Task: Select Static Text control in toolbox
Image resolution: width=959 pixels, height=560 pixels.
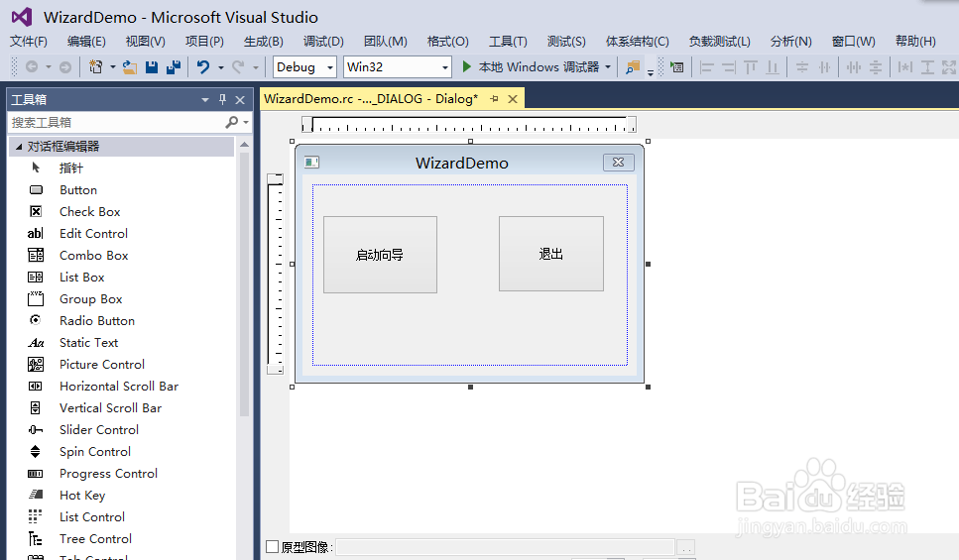Action: [x=121, y=342]
